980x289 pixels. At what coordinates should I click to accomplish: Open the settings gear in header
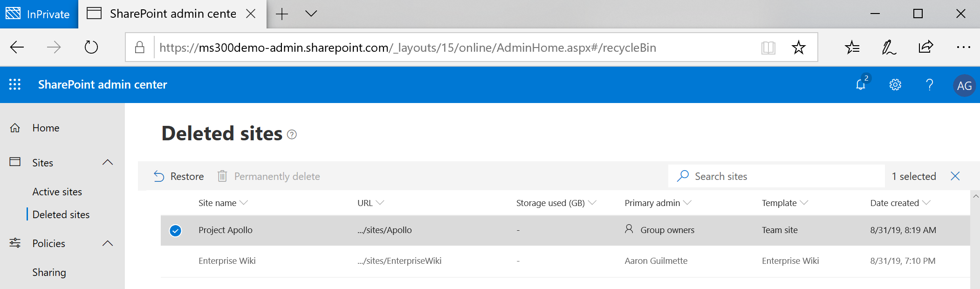(895, 84)
